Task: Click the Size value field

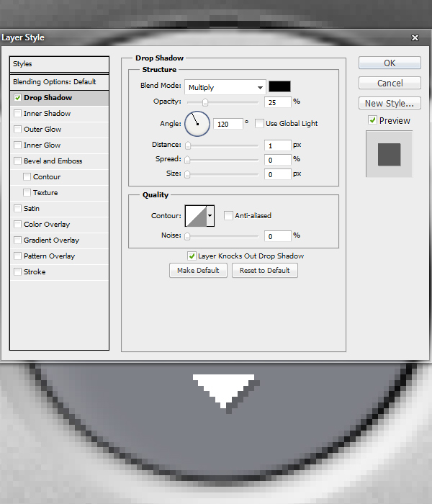Action: [x=278, y=174]
